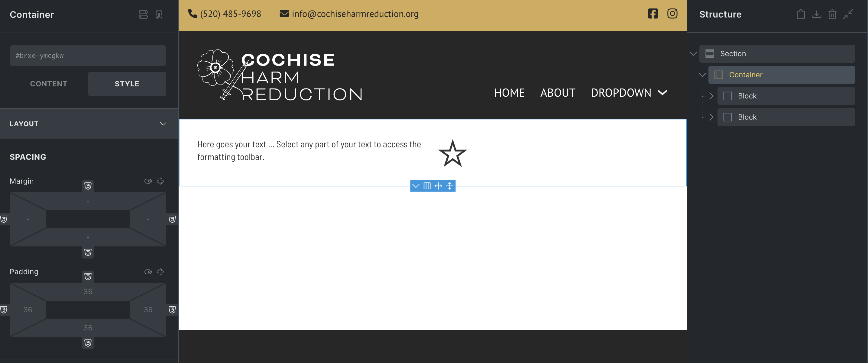Click the horizontal arrows icon on blue toolbar

(438, 186)
